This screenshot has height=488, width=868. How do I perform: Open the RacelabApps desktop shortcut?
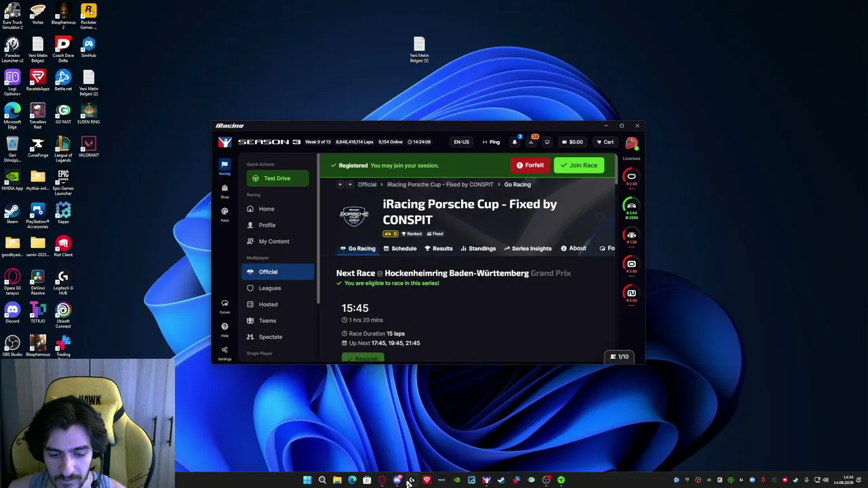tap(37, 81)
